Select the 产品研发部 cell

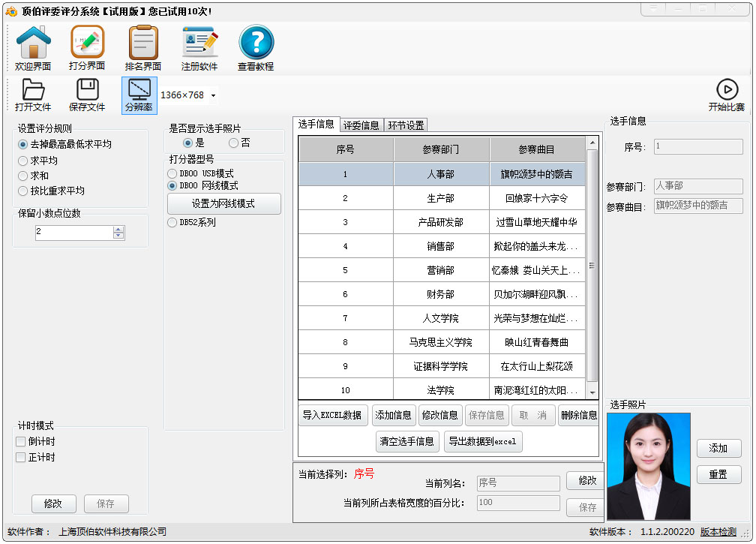pos(441,222)
